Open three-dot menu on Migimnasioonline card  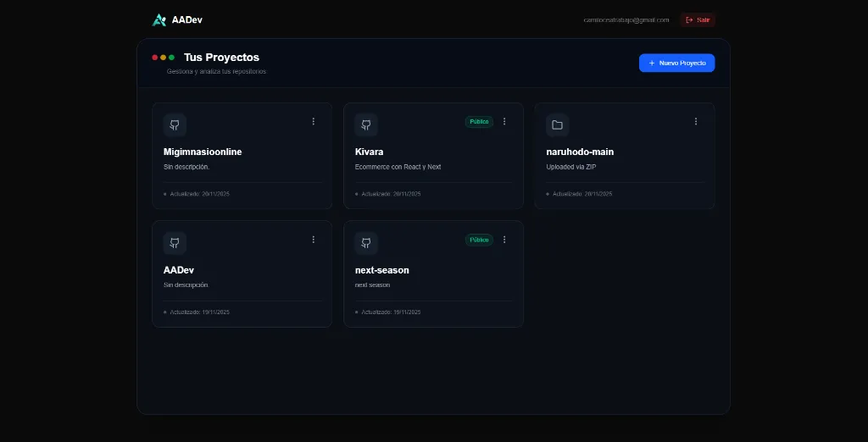click(x=313, y=122)
